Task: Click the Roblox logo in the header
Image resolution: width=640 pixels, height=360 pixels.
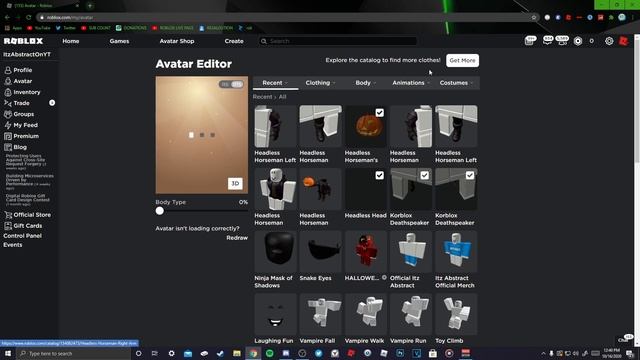Action: point(23,41)
